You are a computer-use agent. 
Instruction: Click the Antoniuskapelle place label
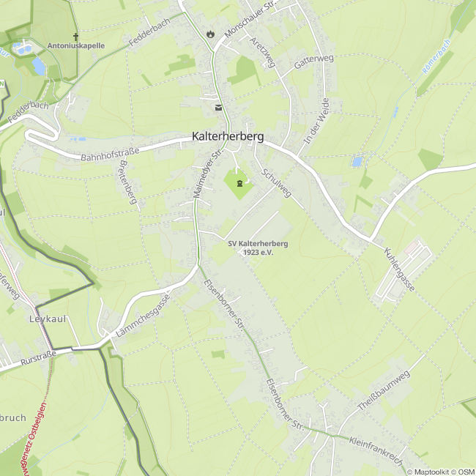pyautogui.click(x=76, y=46)
